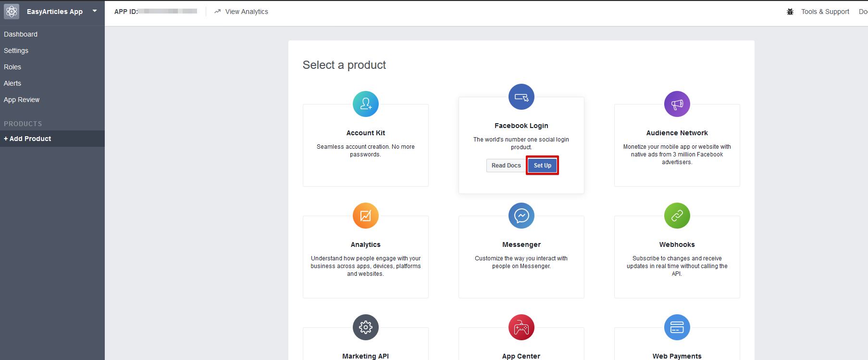Click the Account Kit teal icon
This screenshot has width=868, height=360.
[366, 104]
